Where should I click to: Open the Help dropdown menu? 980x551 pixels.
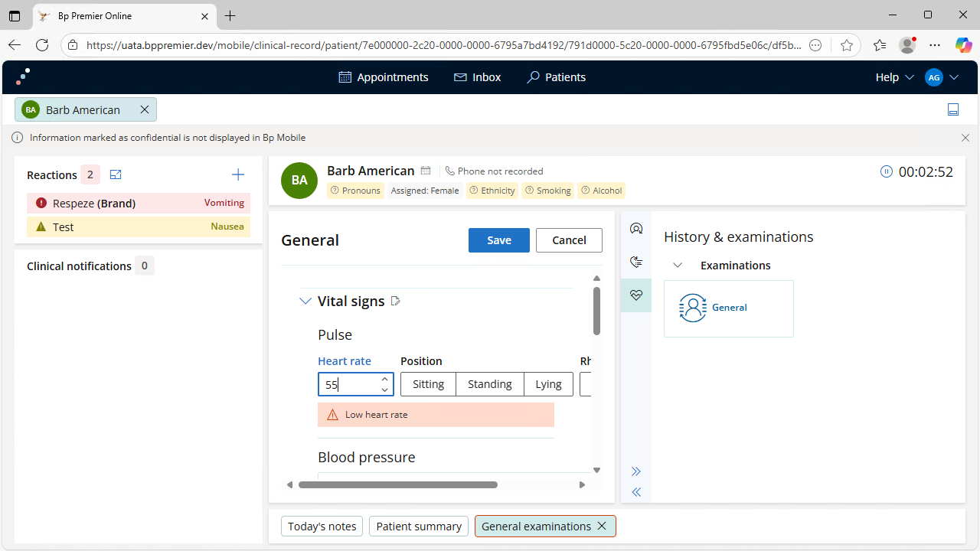(x=894, y=77)
